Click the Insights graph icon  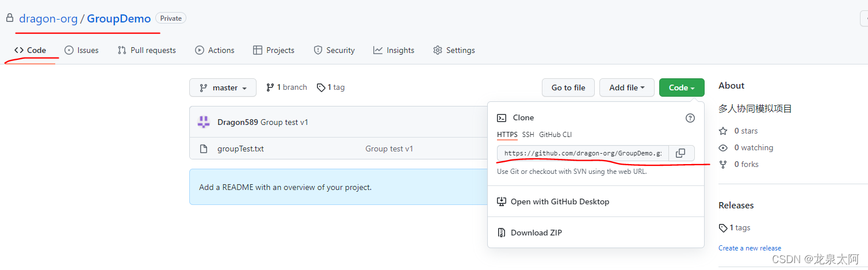point(378,50)
